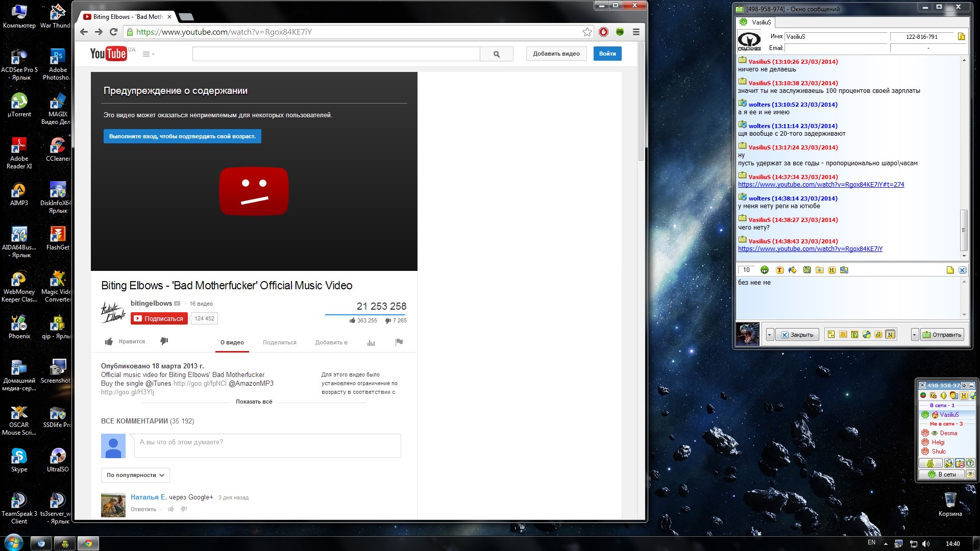Click Chrome back arrow
The width and height of the screenshot is (980, 551).
84,32
